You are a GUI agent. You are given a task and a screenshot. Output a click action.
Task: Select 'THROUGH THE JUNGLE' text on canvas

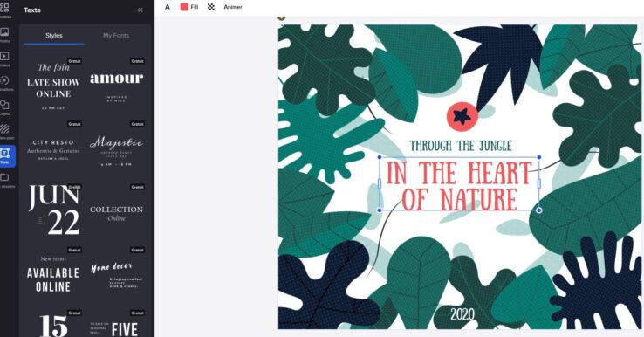click(461, 146)
